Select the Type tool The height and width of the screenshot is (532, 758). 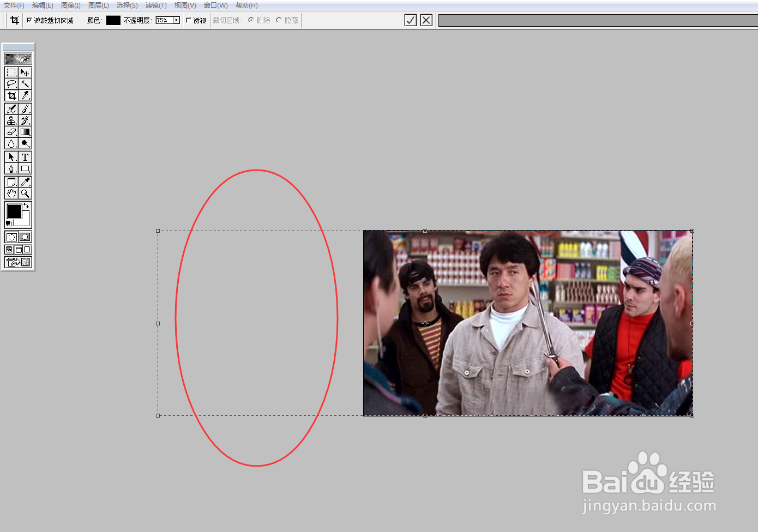pyautogui.click(x=25, y=157)
